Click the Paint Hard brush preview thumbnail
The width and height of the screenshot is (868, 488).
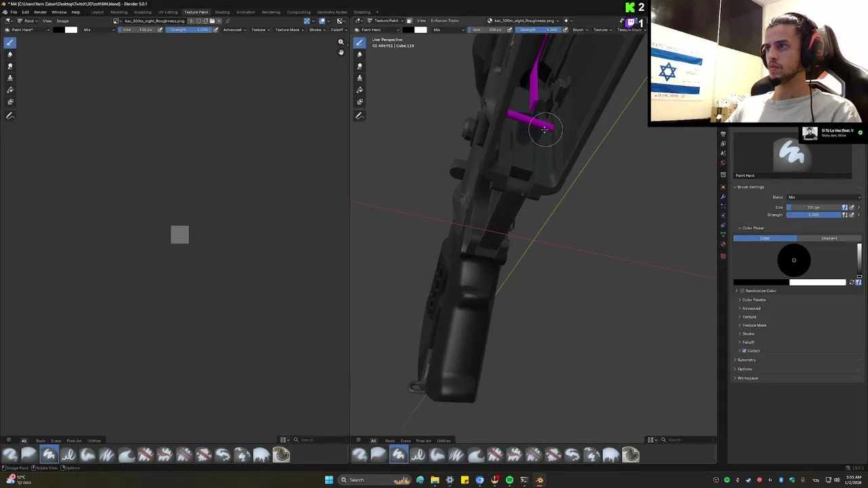point(792,154)
